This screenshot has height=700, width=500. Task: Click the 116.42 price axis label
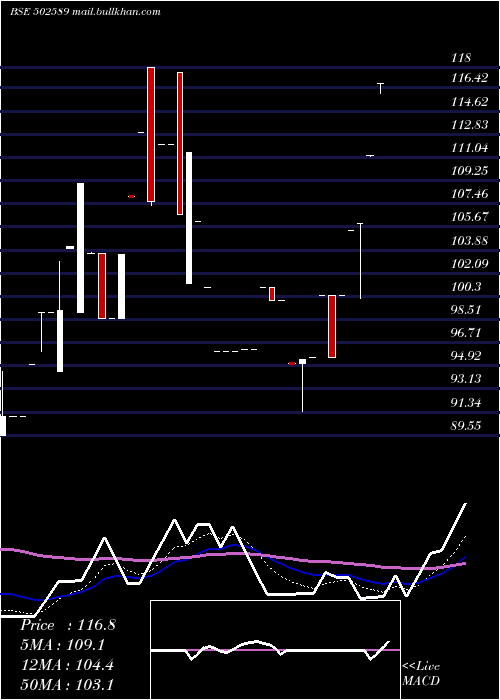click(x=470, y=78)
